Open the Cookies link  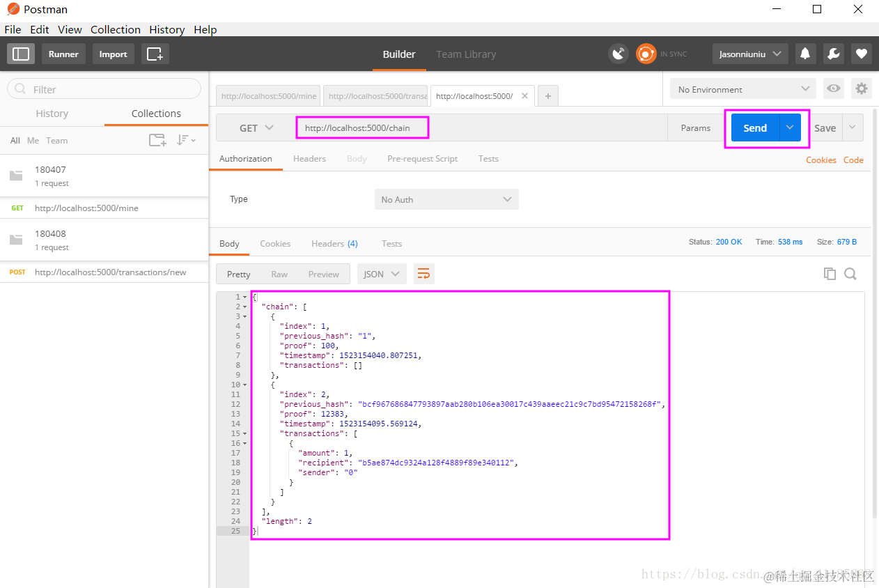click(x=821, y=160)
